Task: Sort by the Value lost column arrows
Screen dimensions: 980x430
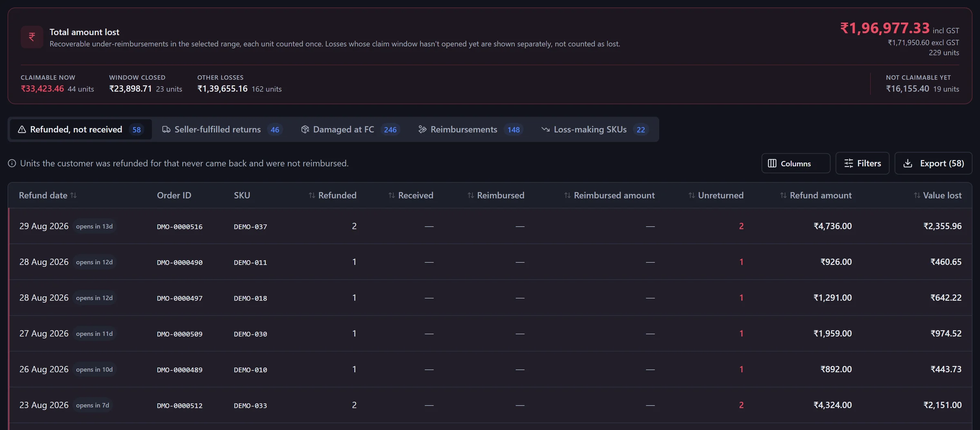Action: pos(917,195)
